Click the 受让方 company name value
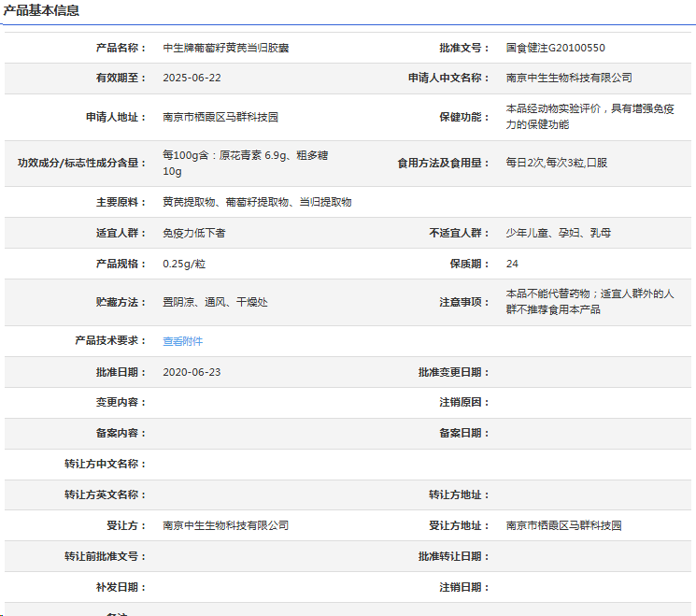This screenshot has height=616, width=696. click(x=225, y=525)
